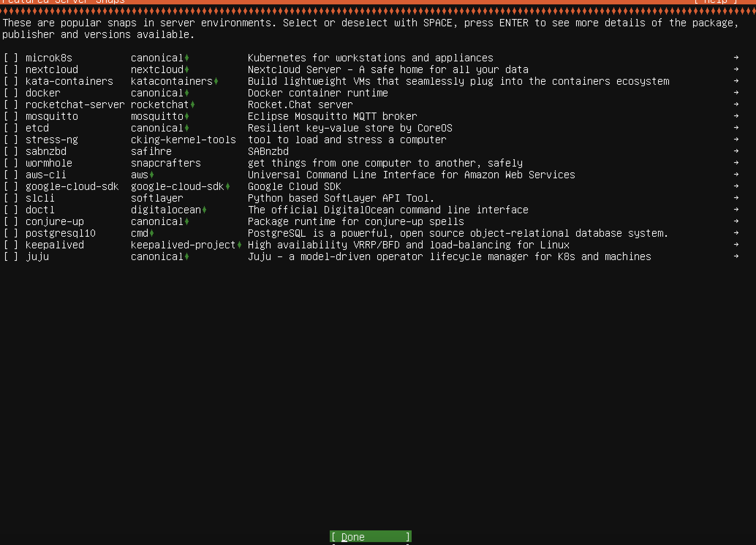756x545 pixels.
Task: Open the Help menu in header
Action: pyautogui.click(x=715, y=1)
